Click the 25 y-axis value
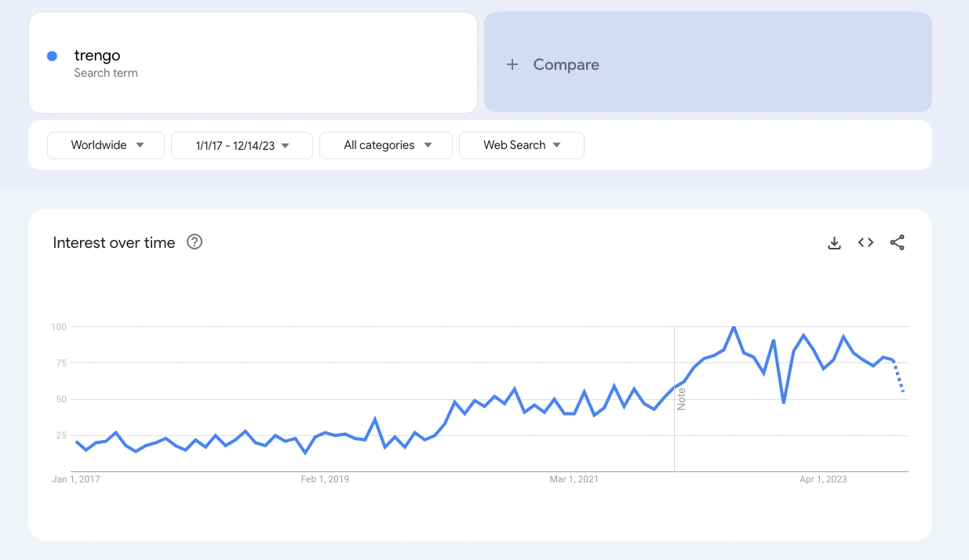This screenshot has width=969, height=560. pyautogui.click(x=61, y=435)
